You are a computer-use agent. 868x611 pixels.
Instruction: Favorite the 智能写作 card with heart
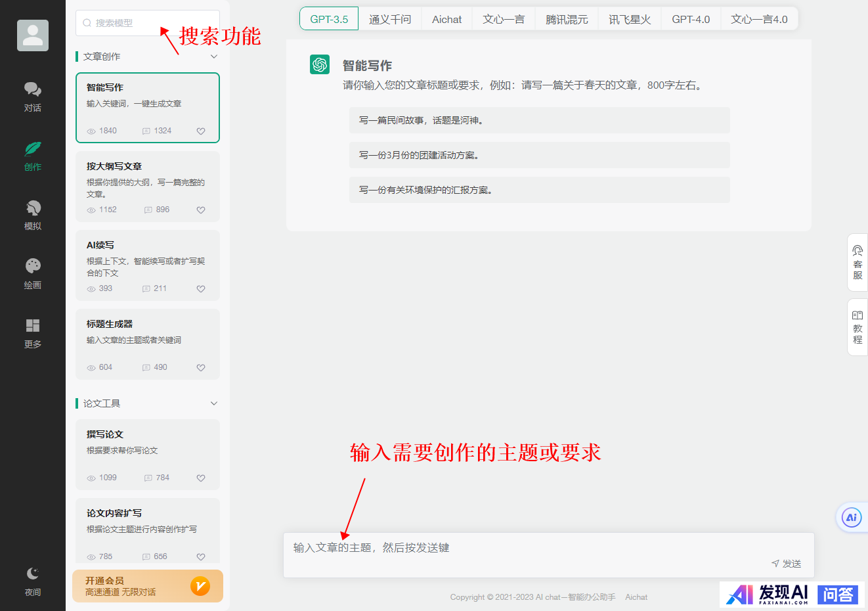click(201, 131)
